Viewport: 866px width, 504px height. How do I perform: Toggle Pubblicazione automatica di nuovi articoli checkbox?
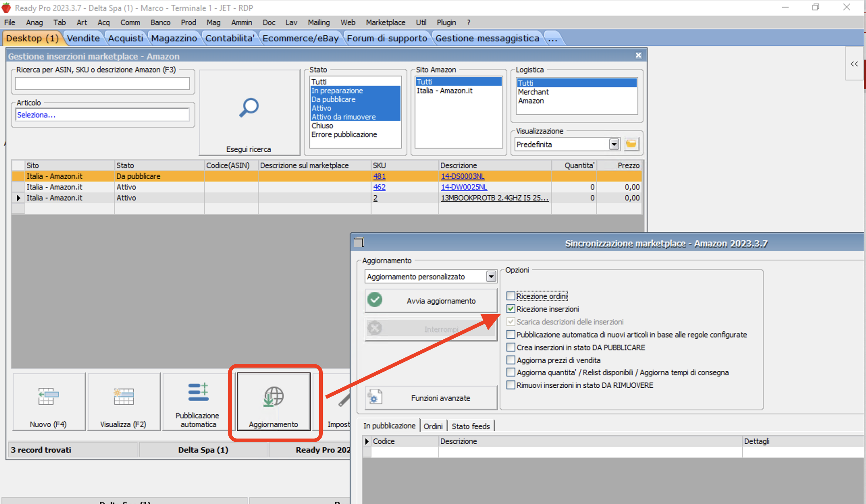tap(511, 334)
